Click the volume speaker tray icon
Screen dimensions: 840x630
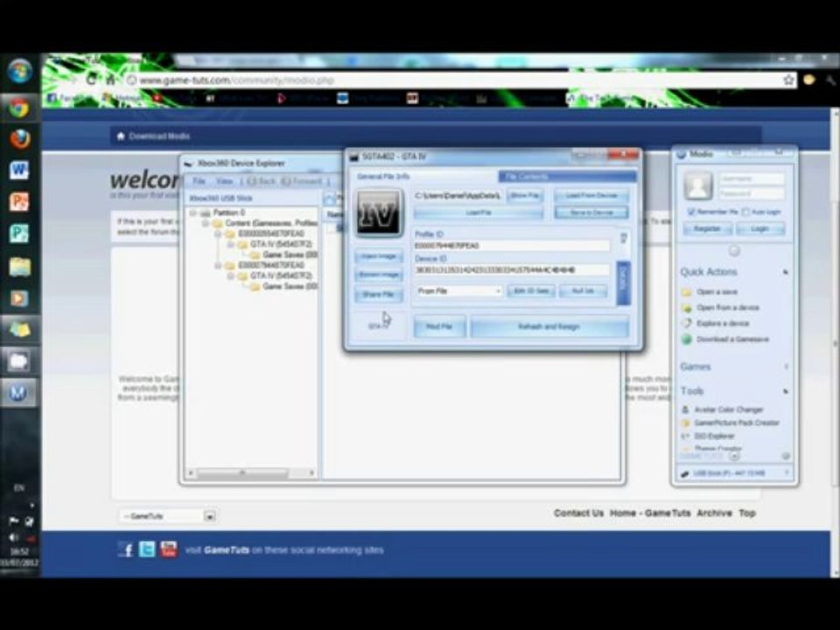click(14, 537)
